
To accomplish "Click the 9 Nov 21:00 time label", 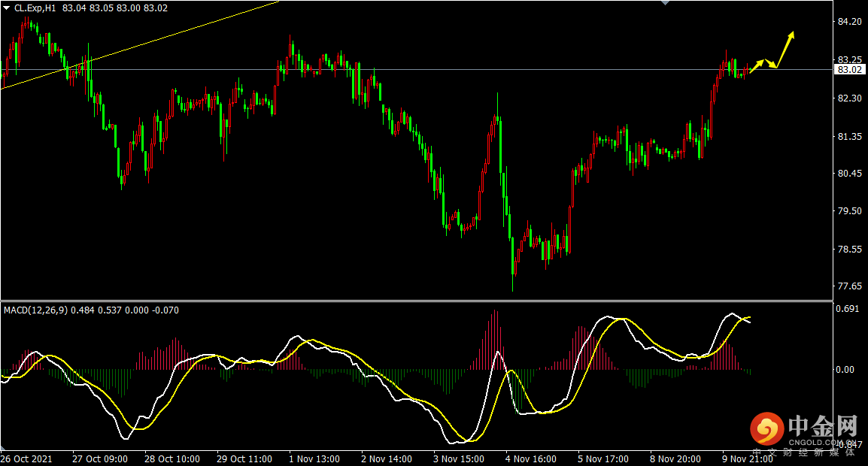I will tap(748, 458).
